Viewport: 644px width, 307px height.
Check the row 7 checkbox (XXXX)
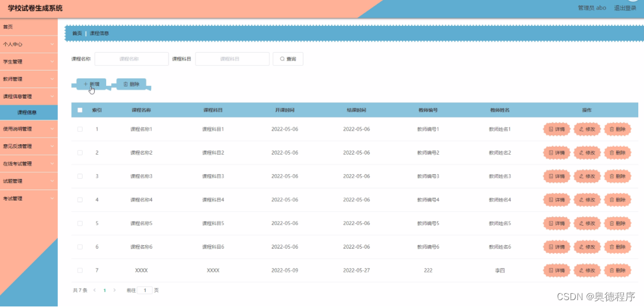tap(80, 270)
